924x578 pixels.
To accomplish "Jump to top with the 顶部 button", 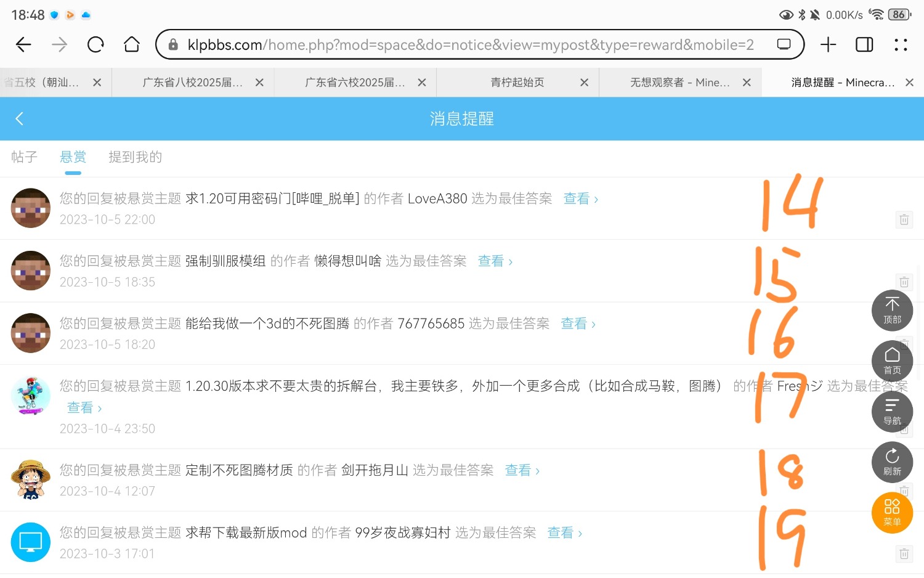I will point(892,311).
